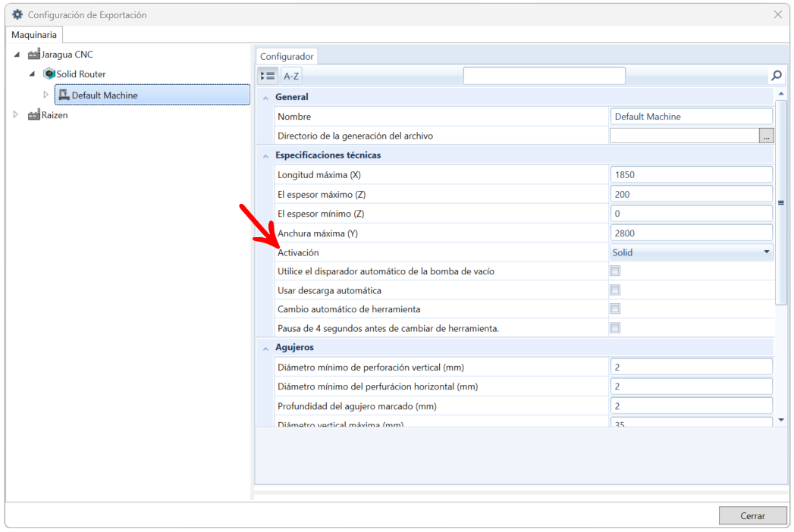
Task: Collapse the Solid Router tree node
Action: click(32, 74)
